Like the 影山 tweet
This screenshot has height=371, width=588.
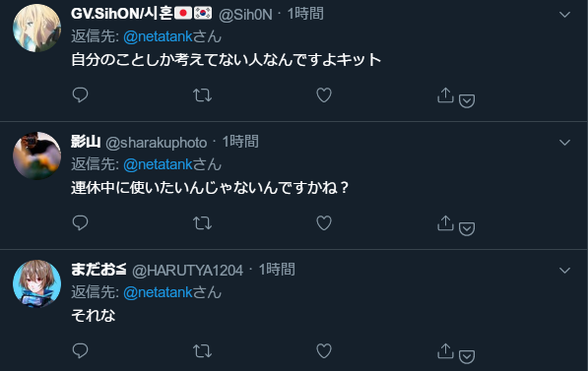324,223
